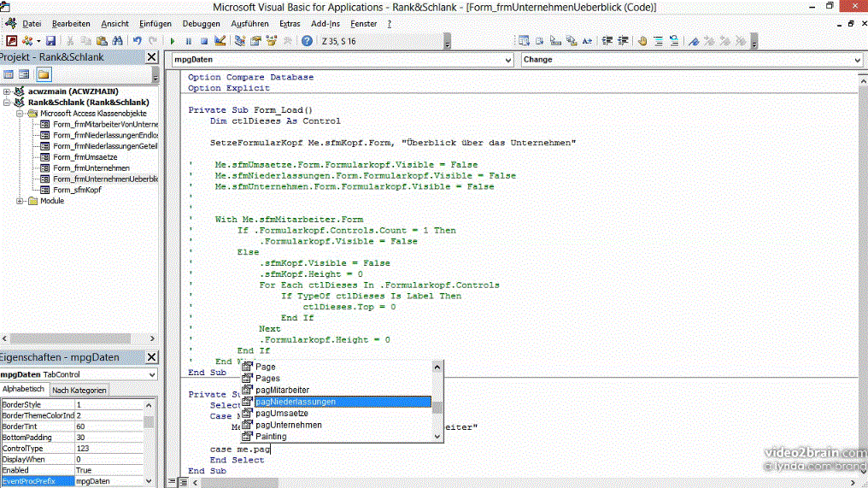
Task: Show Quick Info from the Edit toolbar
Action: pyautogui.click(x=555, y=41)
